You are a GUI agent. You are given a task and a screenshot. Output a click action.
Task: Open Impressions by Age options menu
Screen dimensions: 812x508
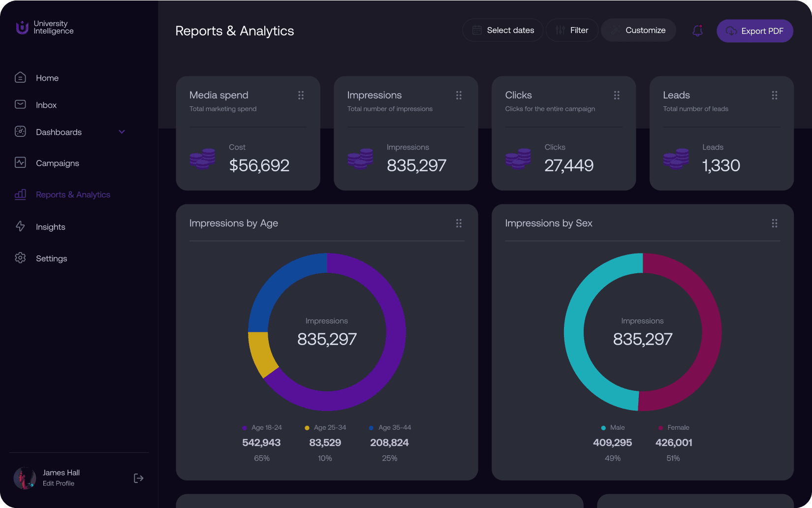point(459,223)
